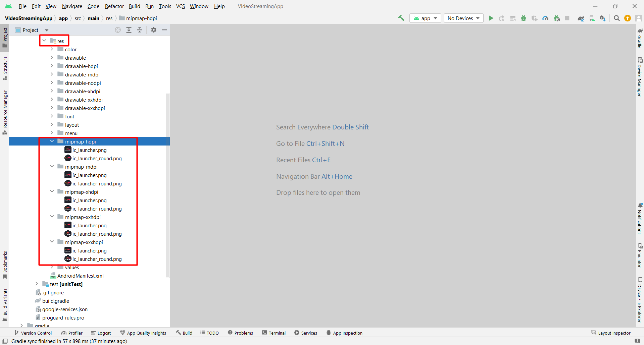Open the Tools menu
The image size is (644, 345).
pos(165,6)
